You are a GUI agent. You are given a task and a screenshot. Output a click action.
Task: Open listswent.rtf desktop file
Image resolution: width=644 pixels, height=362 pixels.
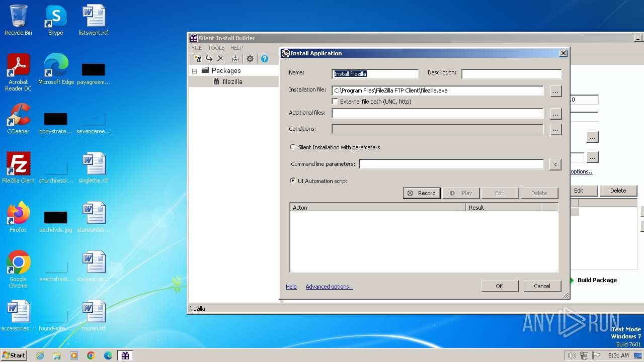[94, 20]
